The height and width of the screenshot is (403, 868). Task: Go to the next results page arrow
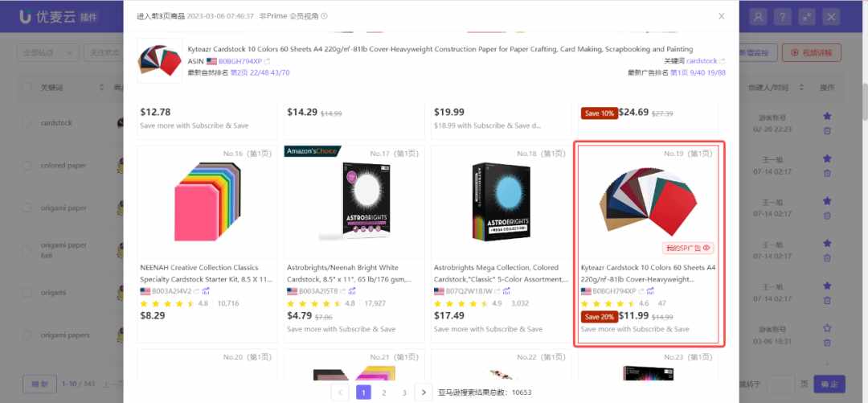point(424,393)
